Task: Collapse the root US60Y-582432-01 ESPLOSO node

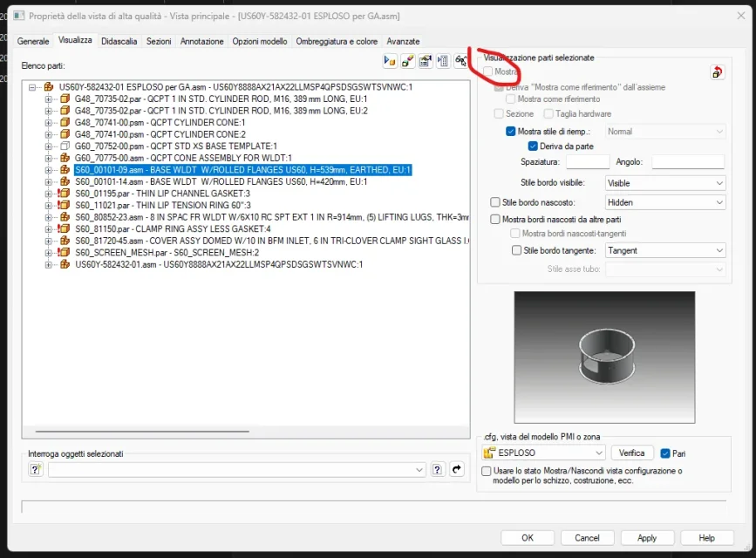Action: 32,87
